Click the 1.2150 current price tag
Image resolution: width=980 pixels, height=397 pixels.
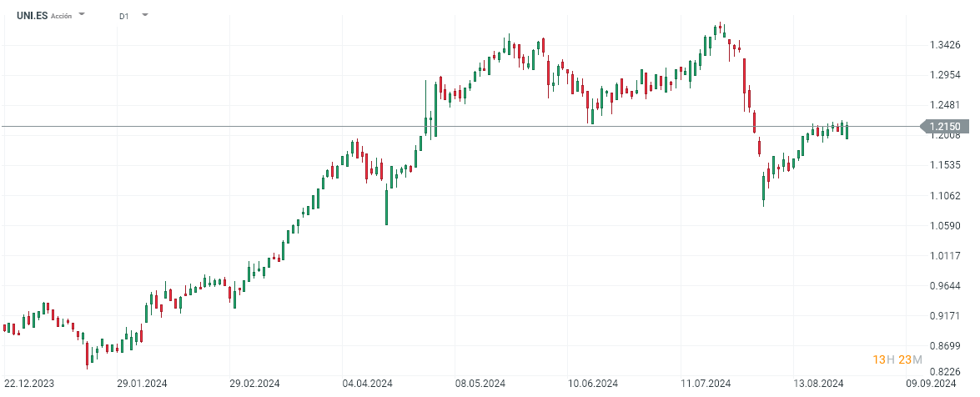pos(944,126)
